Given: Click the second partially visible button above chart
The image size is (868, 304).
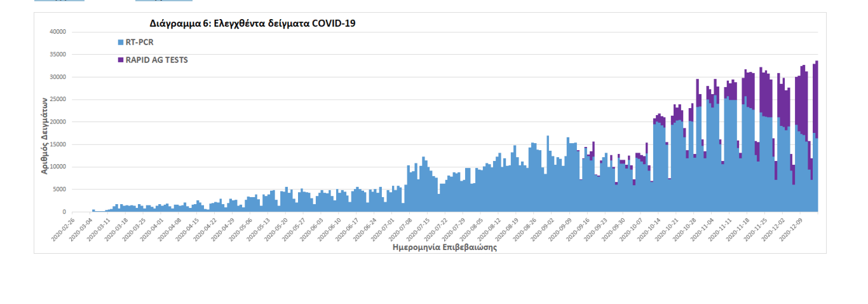Looking at the screenshot, I should [x=163, y=1].
